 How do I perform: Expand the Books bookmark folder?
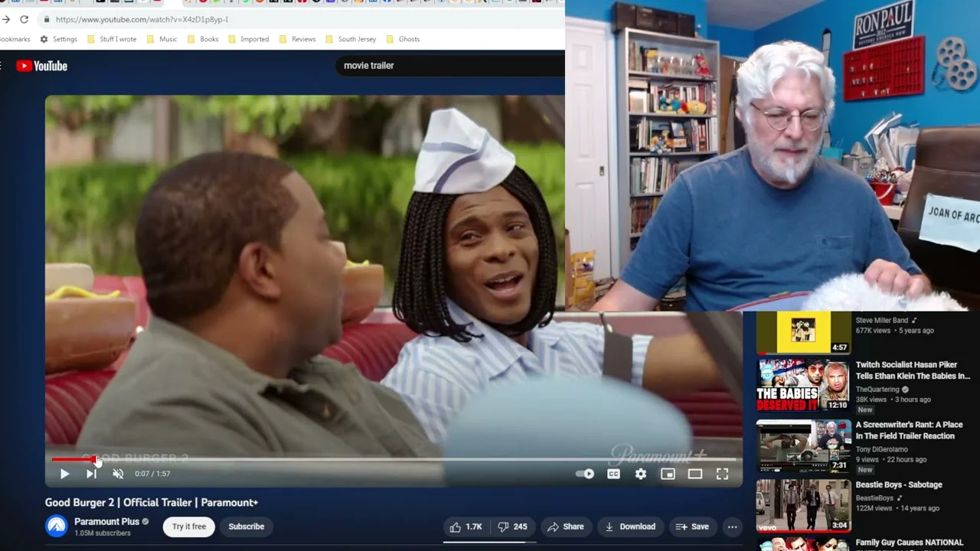click(203, 39)
